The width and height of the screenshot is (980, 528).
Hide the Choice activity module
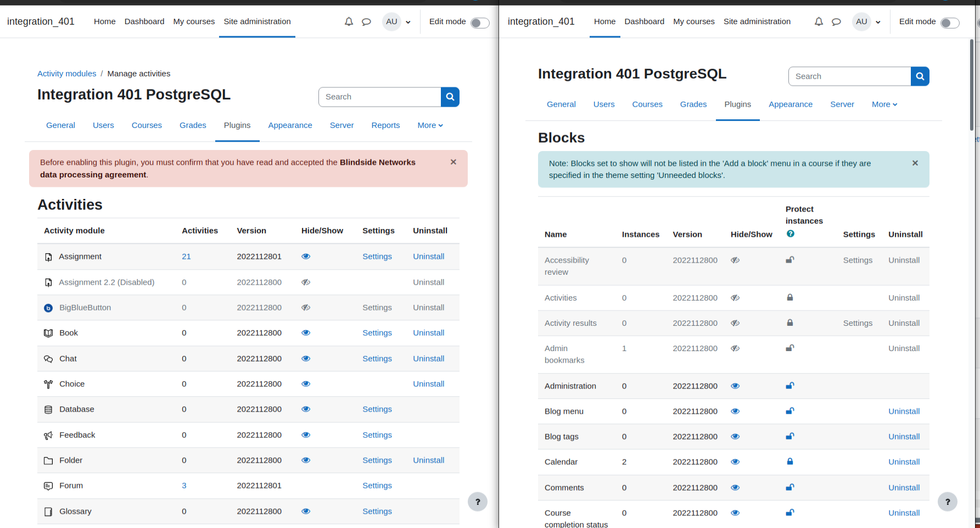306,384
